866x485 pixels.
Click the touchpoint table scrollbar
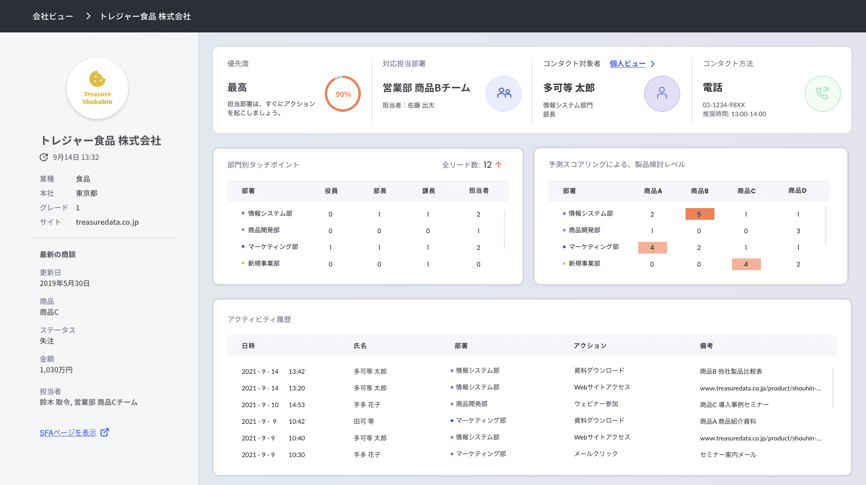pos(504,229)
